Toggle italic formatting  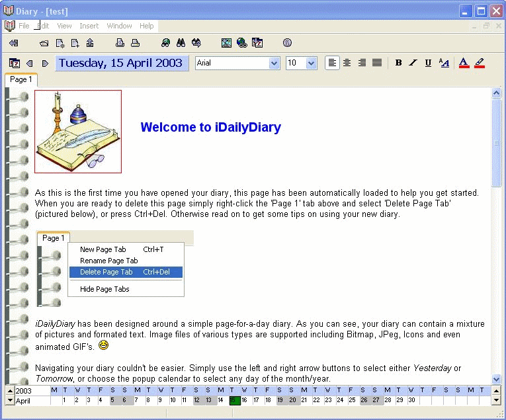[413, 63]
